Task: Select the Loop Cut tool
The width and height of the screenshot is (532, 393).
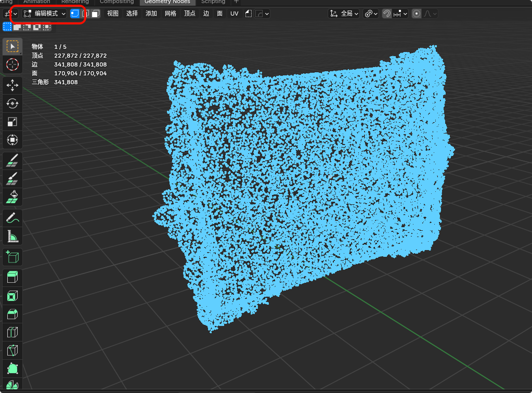Action: pos(12,332)
